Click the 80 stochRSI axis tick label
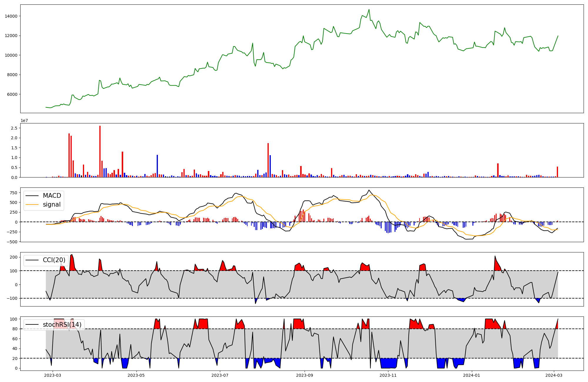The height and width of the screenshot is (382, 588). click(15, 329)
